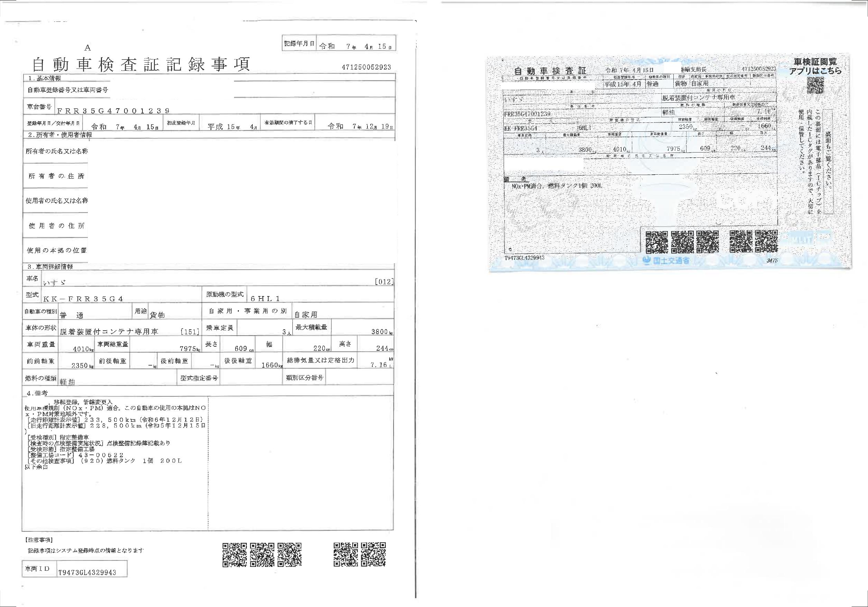Click the 使用者の氏名又は名称 label
The width and height of the screenshot is (868, 607).
(57, 201)
